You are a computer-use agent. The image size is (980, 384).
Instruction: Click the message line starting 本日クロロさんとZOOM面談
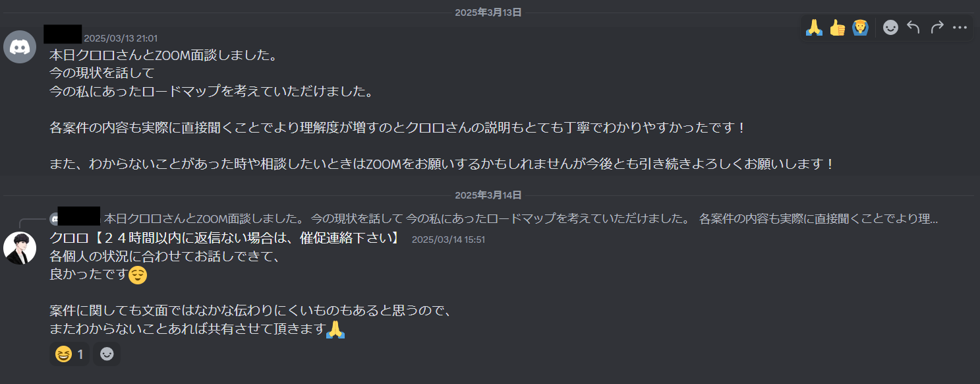[162, 55]
